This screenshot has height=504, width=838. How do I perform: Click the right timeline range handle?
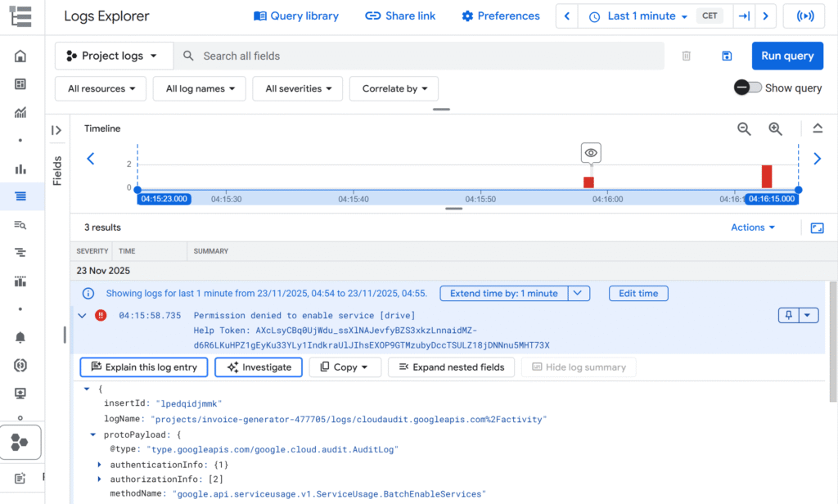pyautogui.click(x=798, y=190)
